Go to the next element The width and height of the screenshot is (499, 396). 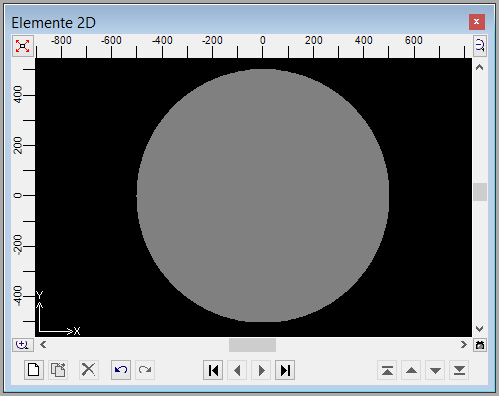point(261,370)
